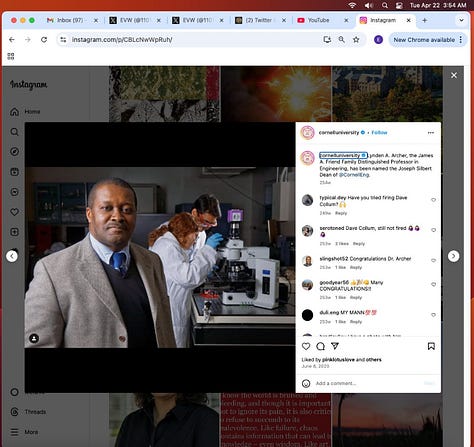The image size is (474, 447).
Task: Save the post with the bookmark icon
Action: (x=431, y=346)
